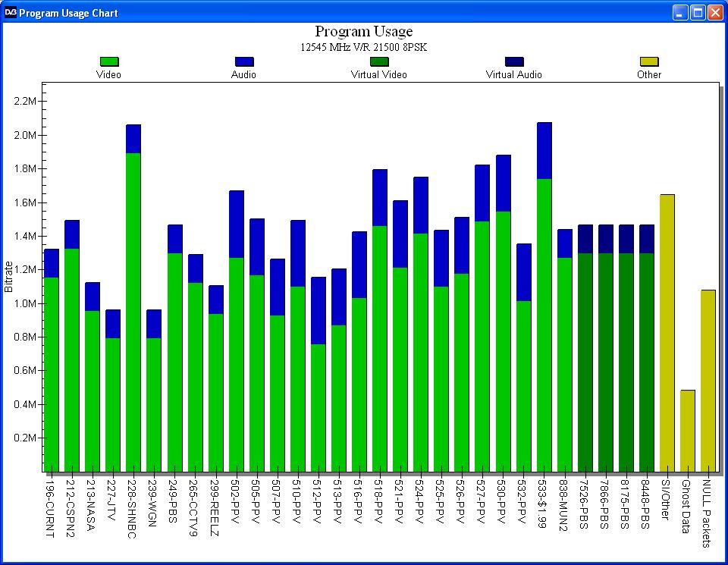Click the NULL Packets bar
The width and height of the screenshot is (728, 565).
click(708, 381)
